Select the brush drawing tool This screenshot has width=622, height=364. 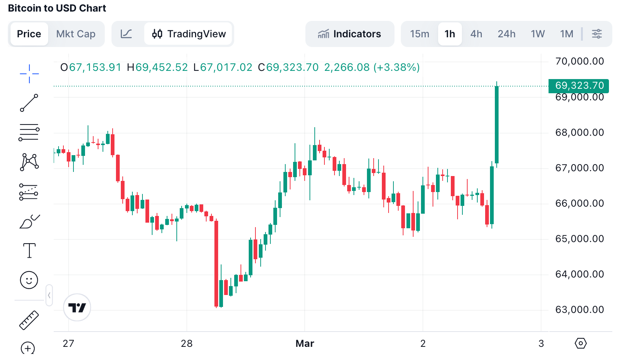29,222
